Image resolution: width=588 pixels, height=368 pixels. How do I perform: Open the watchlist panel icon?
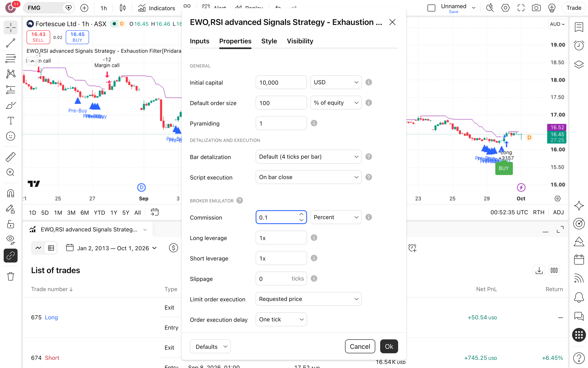[579, 27]
